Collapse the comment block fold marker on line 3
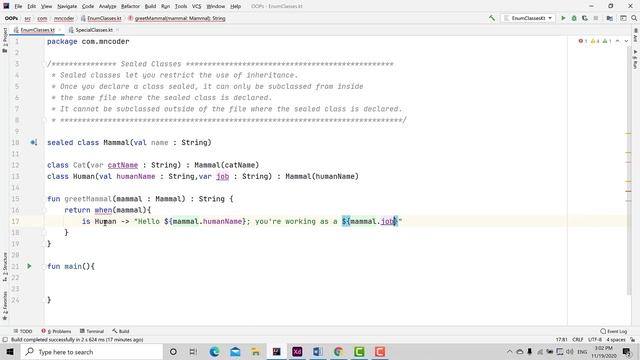 tap(44, 64)
